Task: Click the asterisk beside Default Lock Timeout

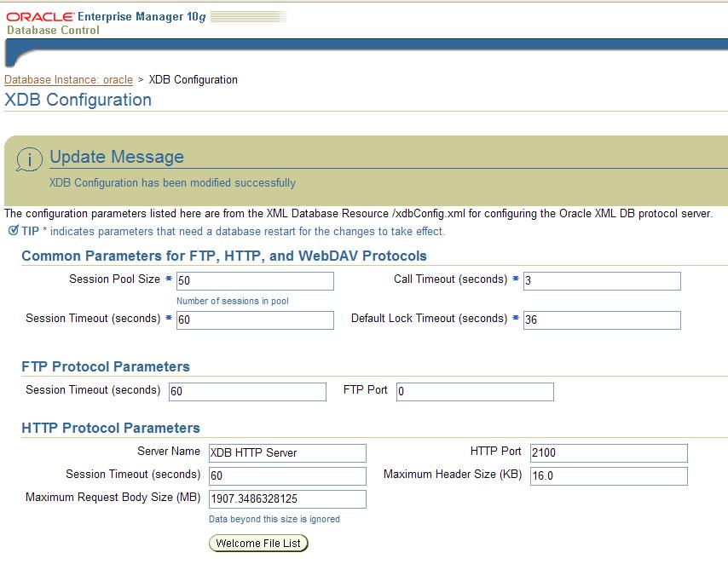Action: pyautogui.click(x=516, y=318)
